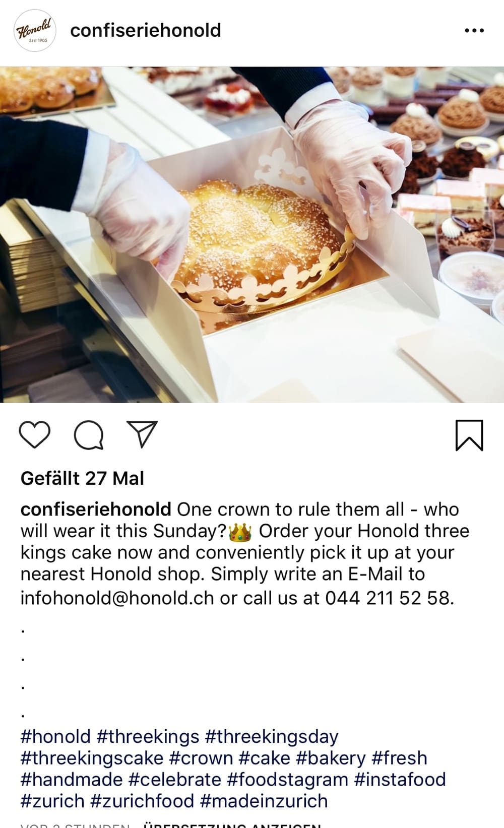This screenshot has height=828, width=504.
Task: Open the #foodstagram hashtag
Action: point(288,780)
